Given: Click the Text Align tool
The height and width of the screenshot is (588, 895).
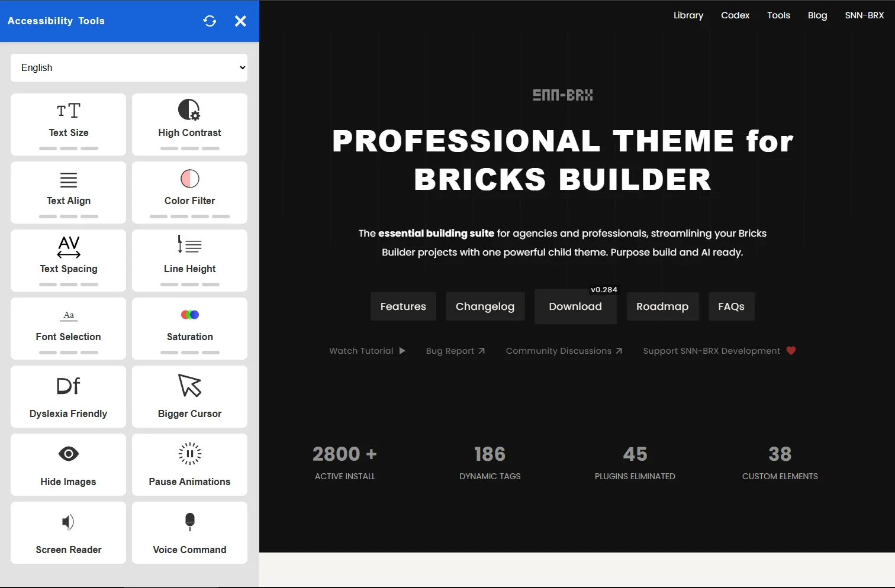Looking at the screenshot, I should click(69, 192).
